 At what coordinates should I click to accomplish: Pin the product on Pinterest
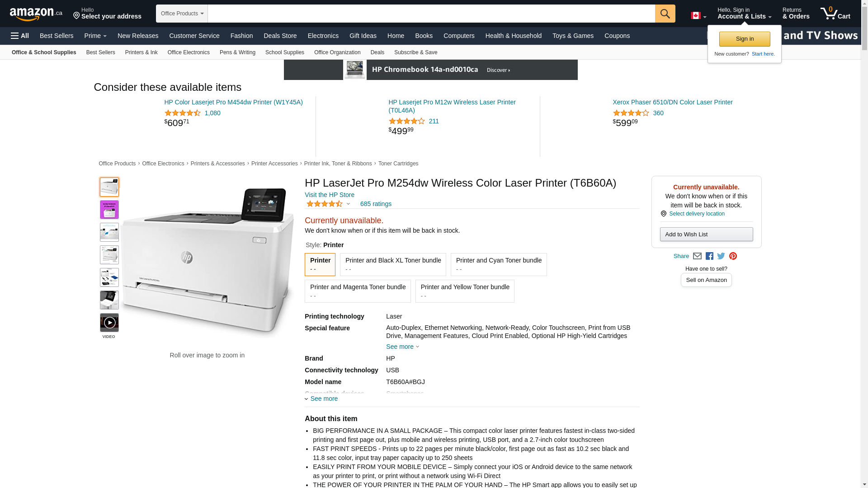point(733,256)
